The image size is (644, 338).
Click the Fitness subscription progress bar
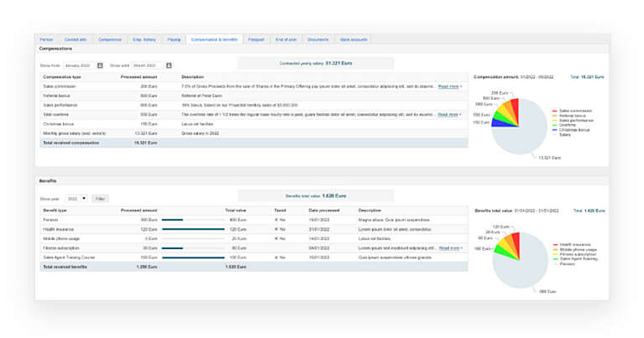pos(193,248)
